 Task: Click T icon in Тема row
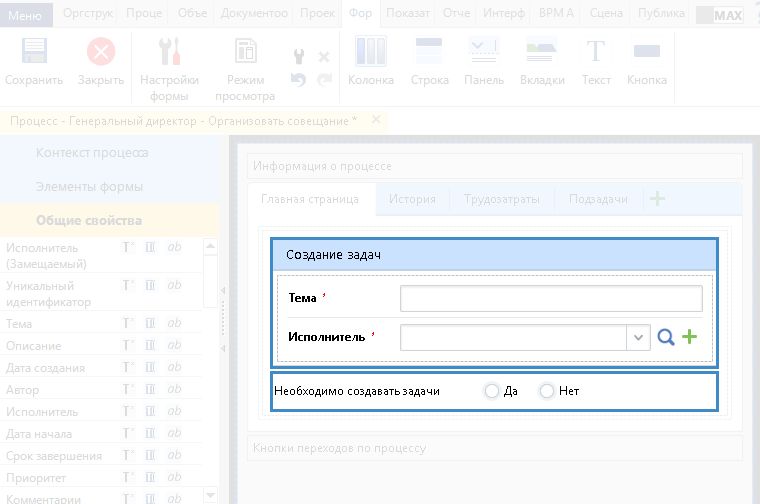[x=127, y=323]
